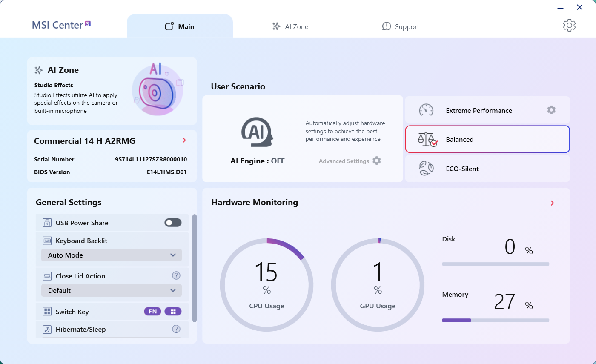Open the Keyboard Backlit Auto Mode dropdown

[112, 255]
